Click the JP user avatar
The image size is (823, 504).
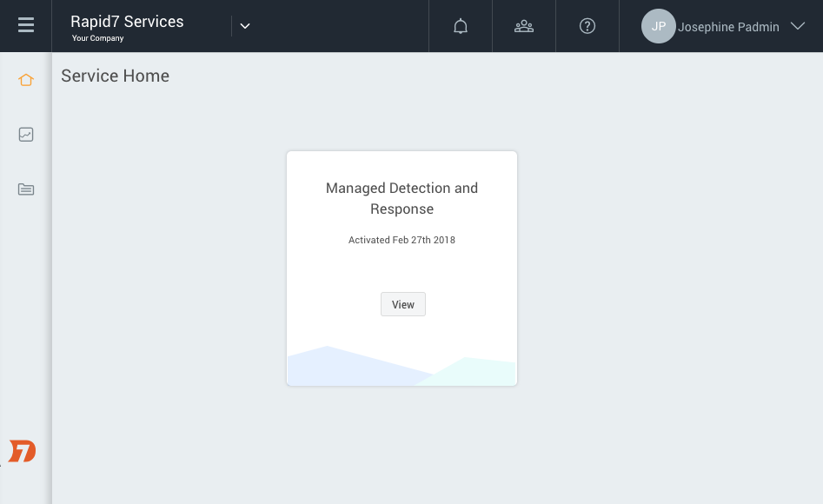pyautogui.click(x=658, y=26)
